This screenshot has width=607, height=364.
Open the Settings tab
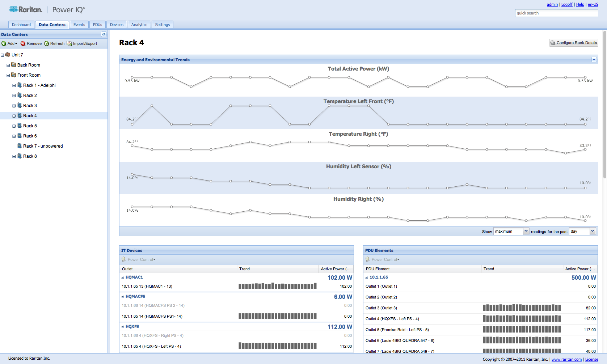[163, 25]
